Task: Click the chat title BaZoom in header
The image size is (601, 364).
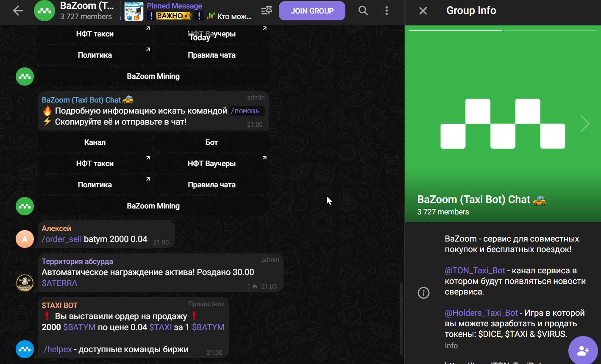Action: click(87, 6)
